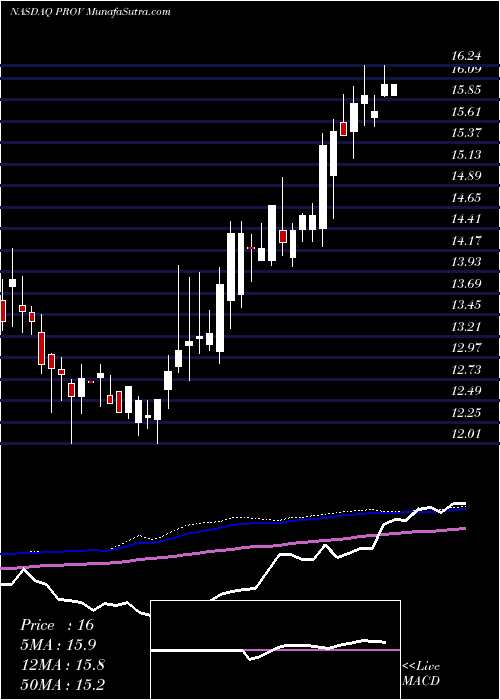Click the 15.61 price axis label
The image size is (500, 700).
click(x=467, y=112)
